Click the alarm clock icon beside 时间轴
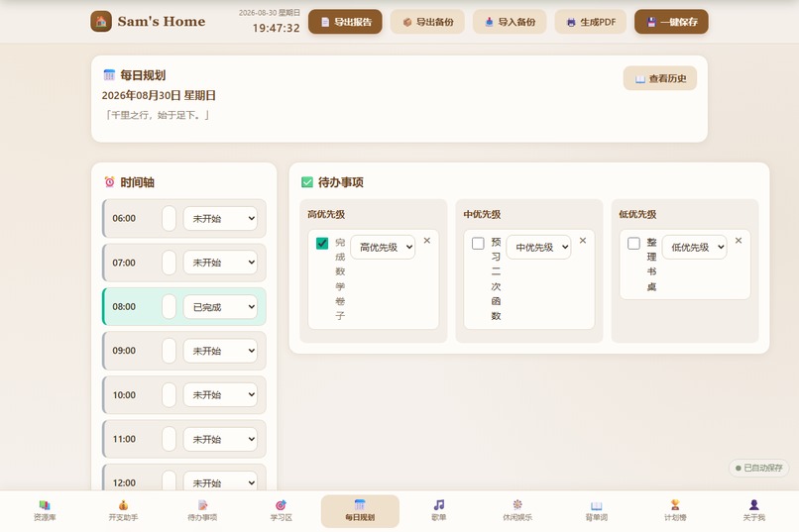Image resolution: width=799 pixels, height=532 pixels. pyautogui.click(x=110, y=181)
